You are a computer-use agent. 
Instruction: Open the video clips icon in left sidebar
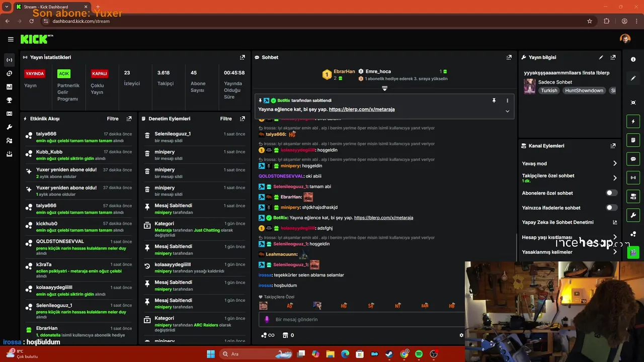(x=9, y=114)
